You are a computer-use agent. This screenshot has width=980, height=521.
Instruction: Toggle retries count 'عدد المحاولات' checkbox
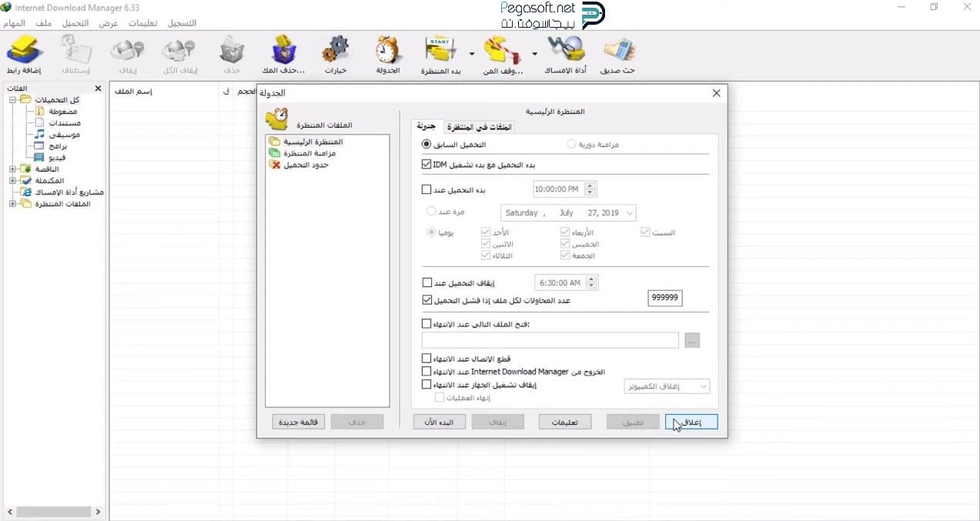426,300
